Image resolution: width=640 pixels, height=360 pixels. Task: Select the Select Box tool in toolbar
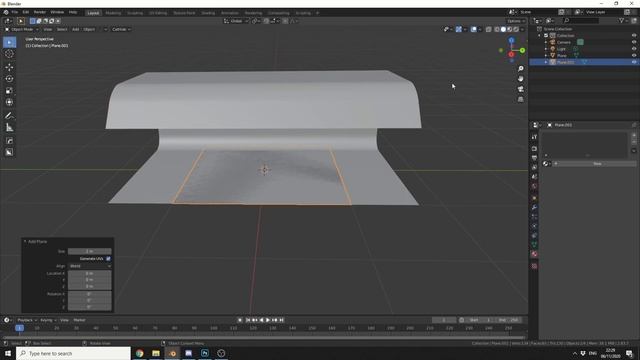(x=9, y=42)
